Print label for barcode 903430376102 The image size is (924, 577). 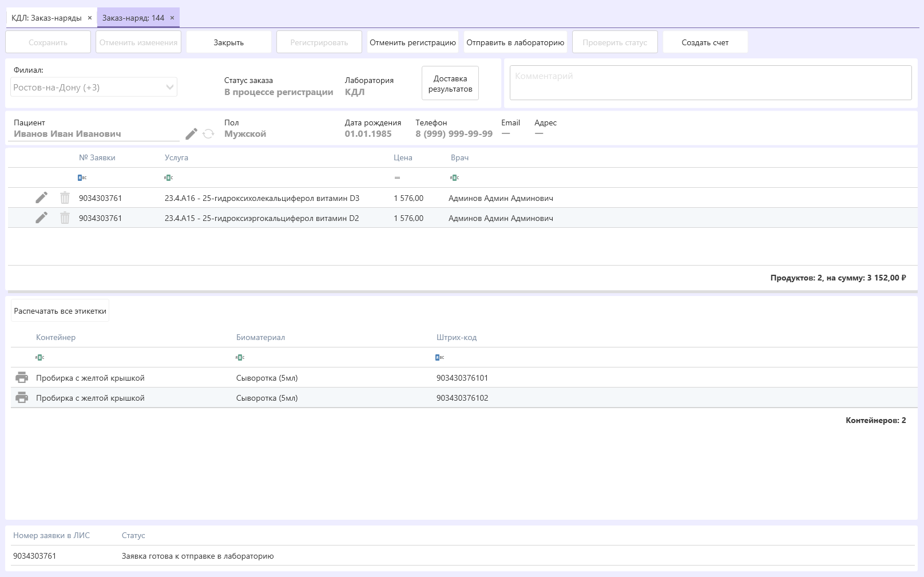[x=22, y=398]
